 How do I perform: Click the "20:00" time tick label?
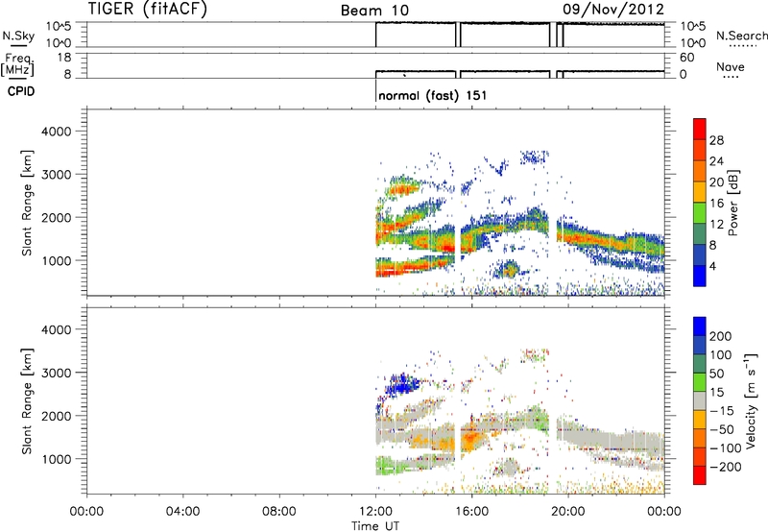pos(567,512)
